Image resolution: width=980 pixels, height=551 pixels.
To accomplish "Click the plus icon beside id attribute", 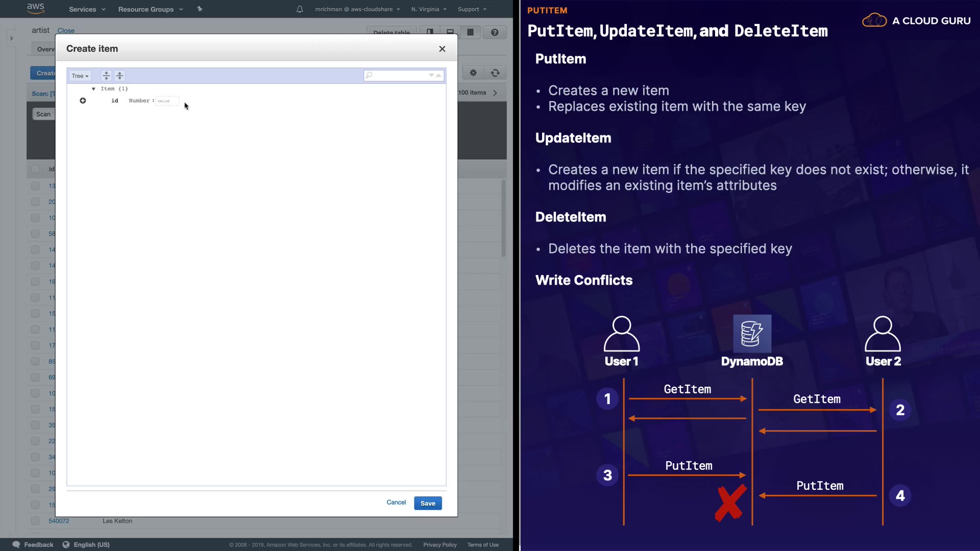I will point(83,101).
